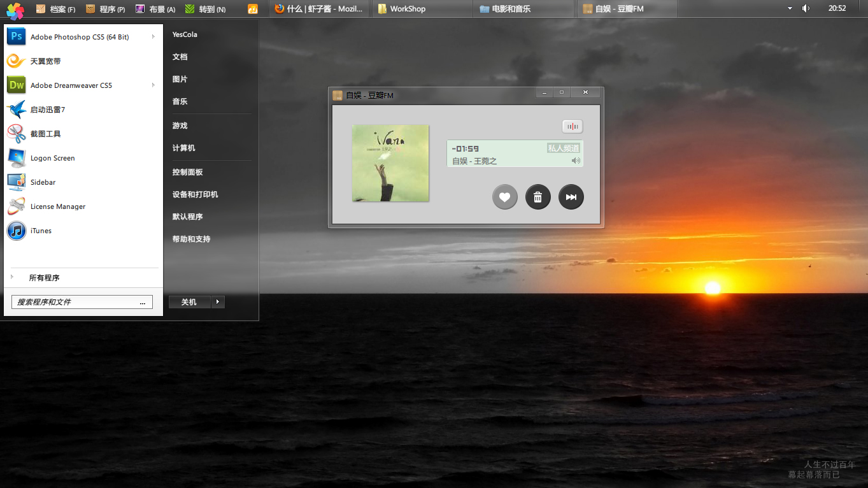Click the -01:59 remaining time display
Image resolution: width=868 pixels, height=488 pixels.
coord(465,148)
